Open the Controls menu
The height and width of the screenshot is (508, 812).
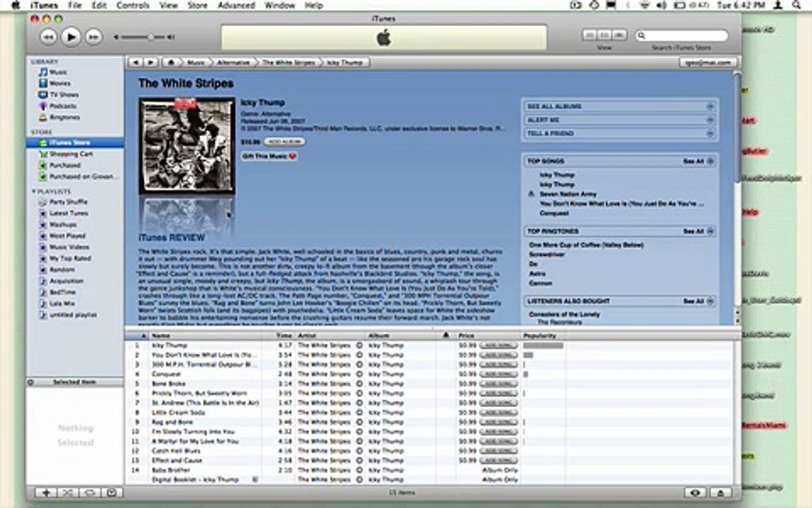(133, 5)
